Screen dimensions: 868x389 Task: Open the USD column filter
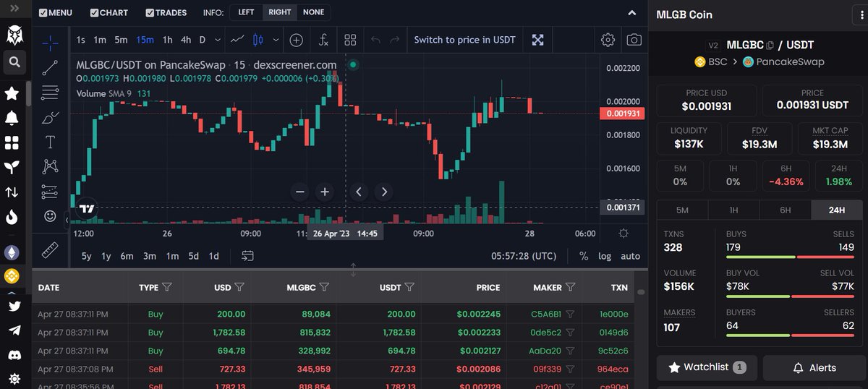point(239,287)
